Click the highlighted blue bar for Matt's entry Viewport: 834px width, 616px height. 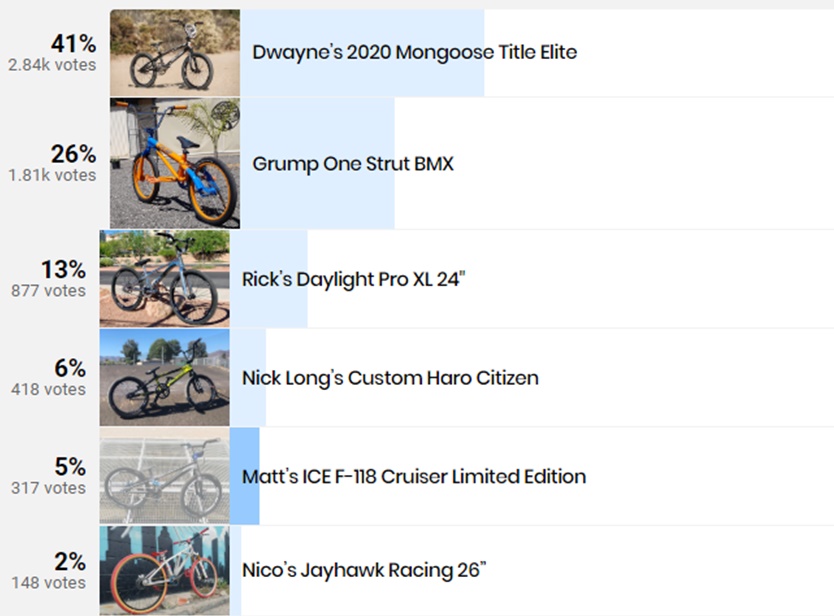pos(245,476)
